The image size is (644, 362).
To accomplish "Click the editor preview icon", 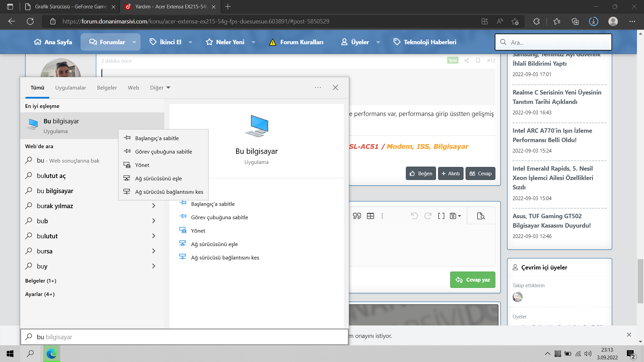I will 481,216.
